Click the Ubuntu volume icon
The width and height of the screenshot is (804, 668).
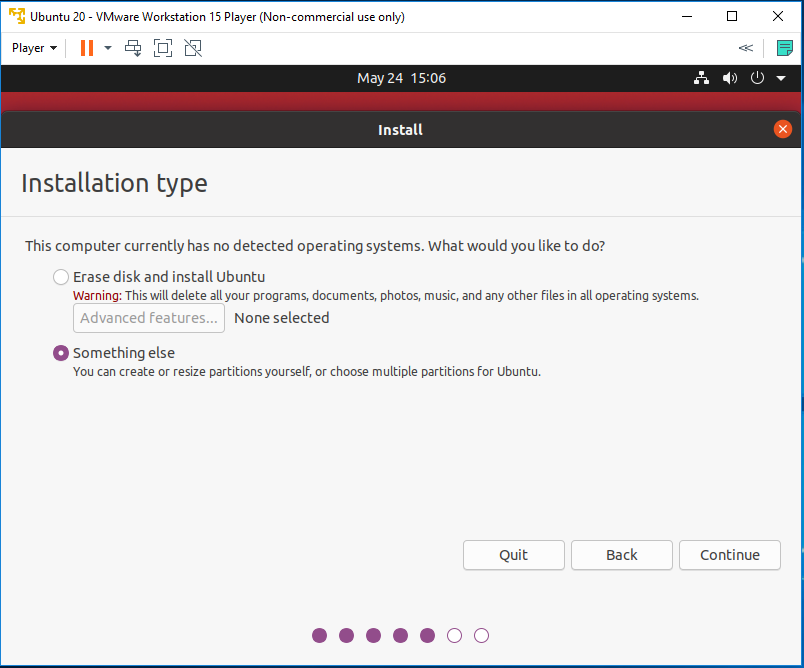(730, 78)
